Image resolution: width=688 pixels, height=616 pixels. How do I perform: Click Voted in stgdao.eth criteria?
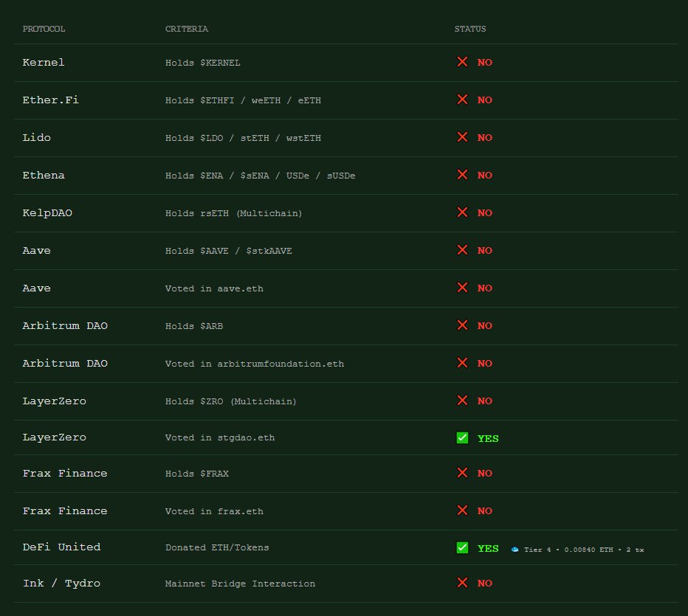[220, 438]
